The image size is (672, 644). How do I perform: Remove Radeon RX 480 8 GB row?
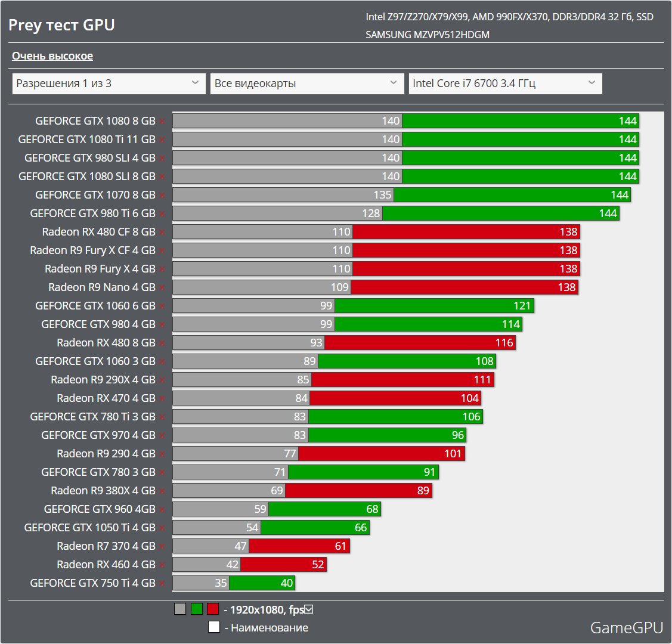tap(162, 343)
